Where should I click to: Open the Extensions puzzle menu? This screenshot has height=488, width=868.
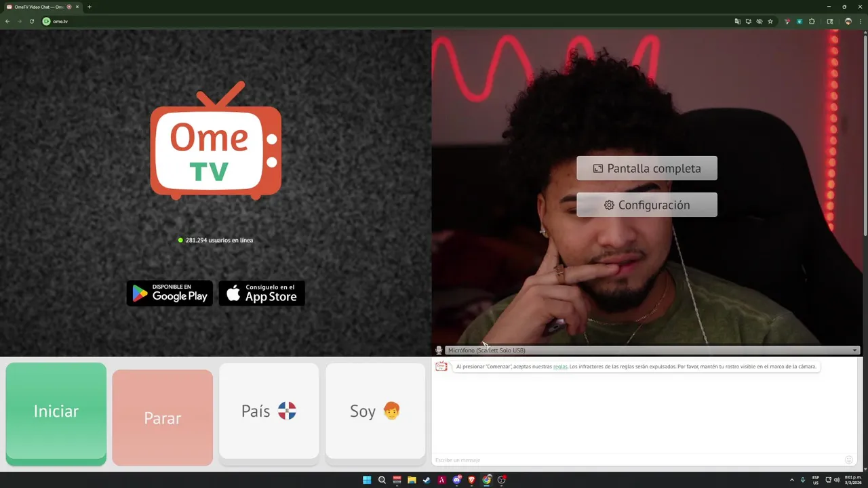tap(812, 22)
